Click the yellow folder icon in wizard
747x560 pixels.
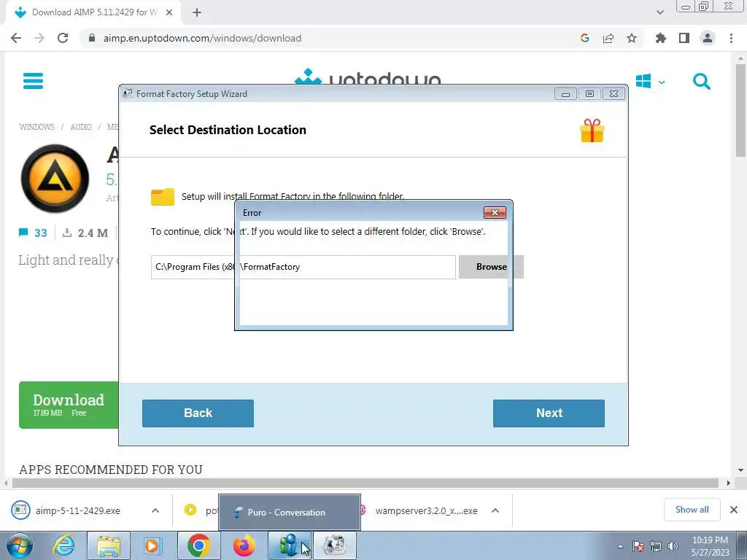tap(163, 196)
